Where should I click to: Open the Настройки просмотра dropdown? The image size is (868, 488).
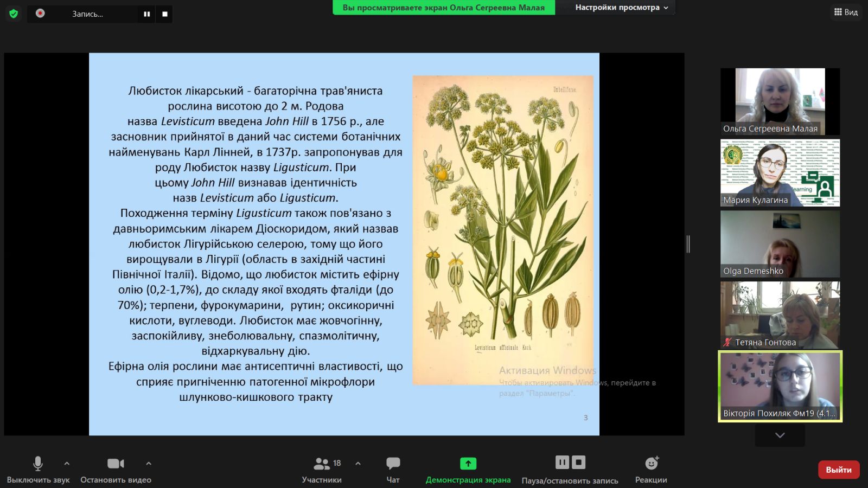(x=621, y=8)
